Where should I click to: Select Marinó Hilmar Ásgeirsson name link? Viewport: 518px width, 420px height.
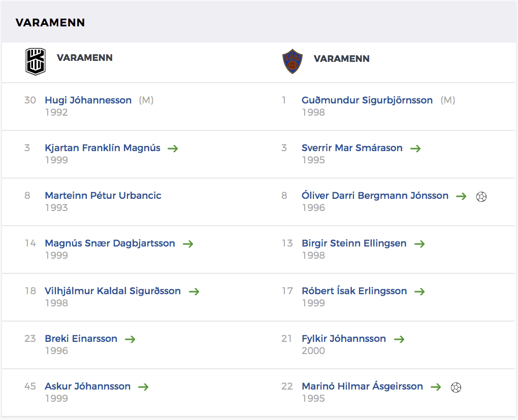click(x=363, y=386)
